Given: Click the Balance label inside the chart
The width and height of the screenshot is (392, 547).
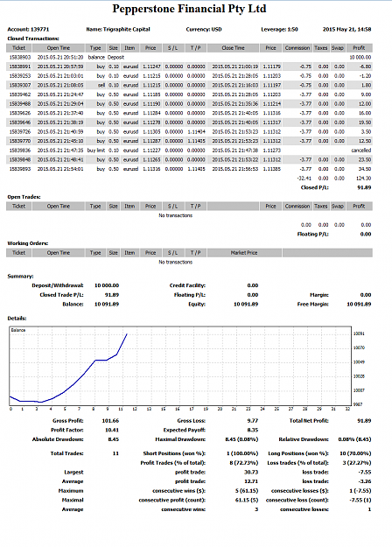Looking at the screenshot, I should coord(18,330).
